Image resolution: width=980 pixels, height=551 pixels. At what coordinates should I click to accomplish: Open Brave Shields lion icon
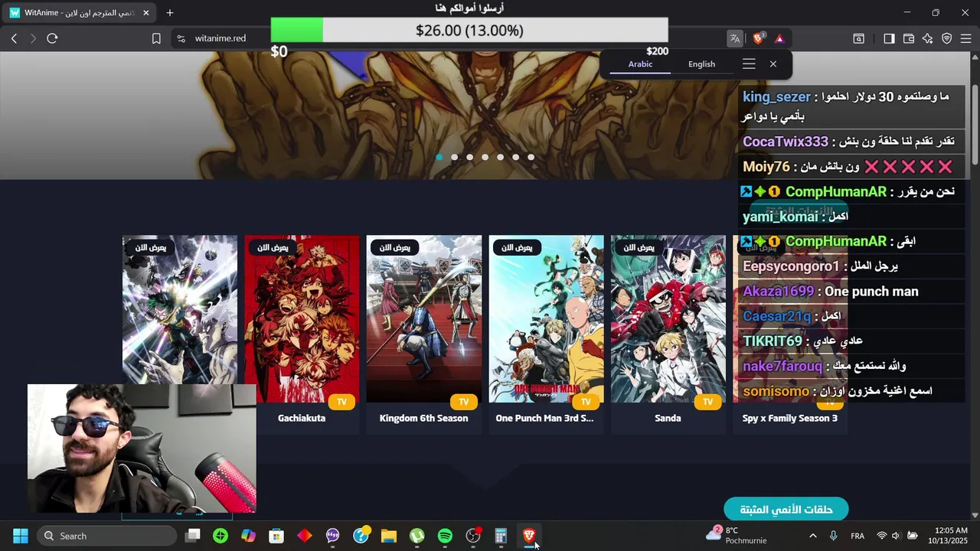coord(758,38)
